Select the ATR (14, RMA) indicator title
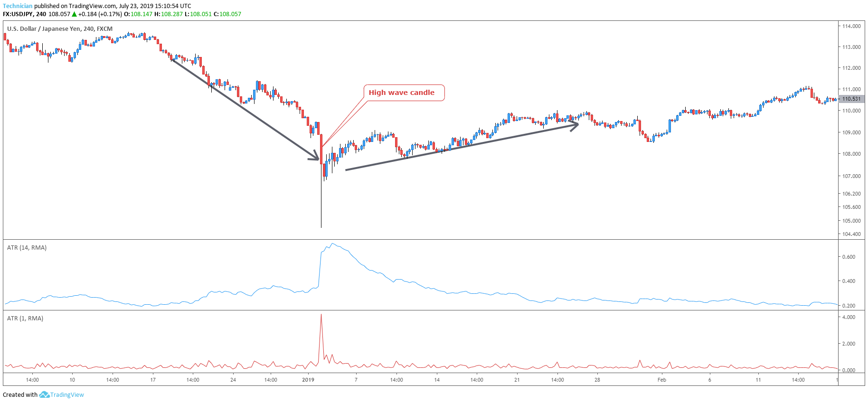This screenshot has height=403, width=868. click(x=27, y=247)
